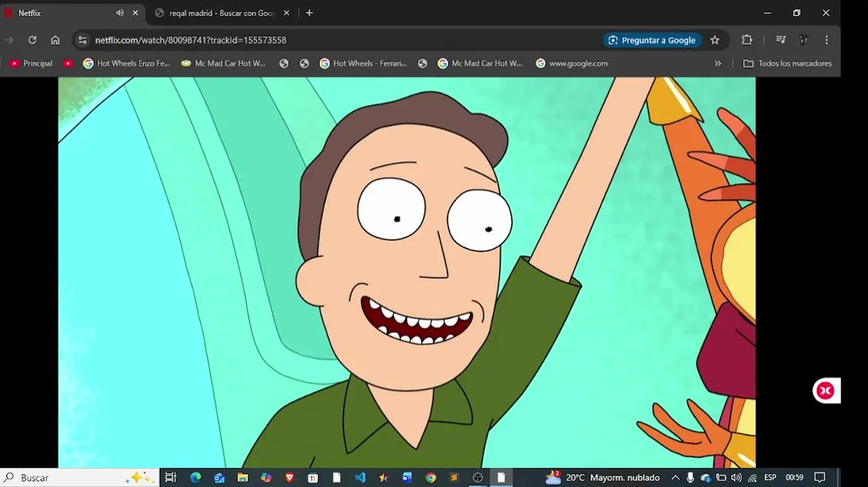
Task: Open Copilot app on taskbar
Action: [x=266, y=478]
